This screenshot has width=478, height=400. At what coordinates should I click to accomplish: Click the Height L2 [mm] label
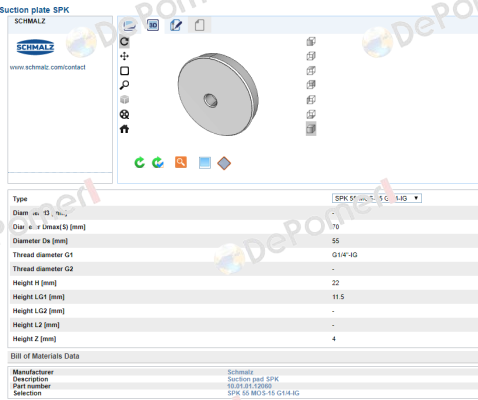(36, 325)
